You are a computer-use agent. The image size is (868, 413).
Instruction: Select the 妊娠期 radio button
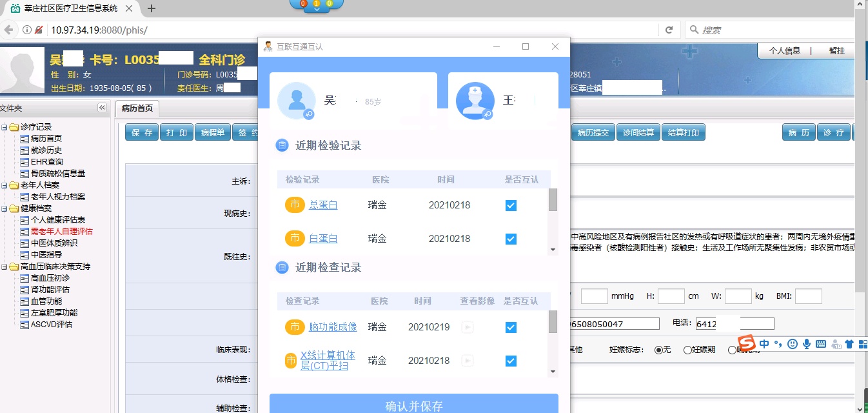coord(687,350)
